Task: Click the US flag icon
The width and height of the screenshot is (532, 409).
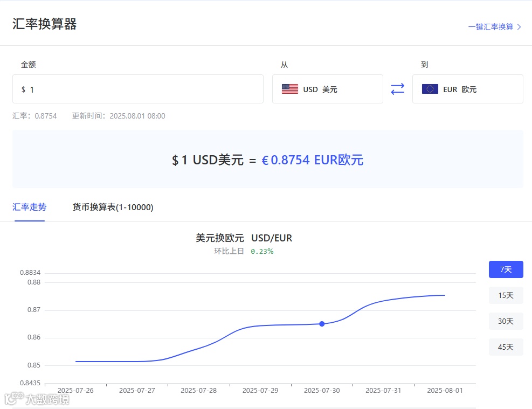Action: point(290,89)
